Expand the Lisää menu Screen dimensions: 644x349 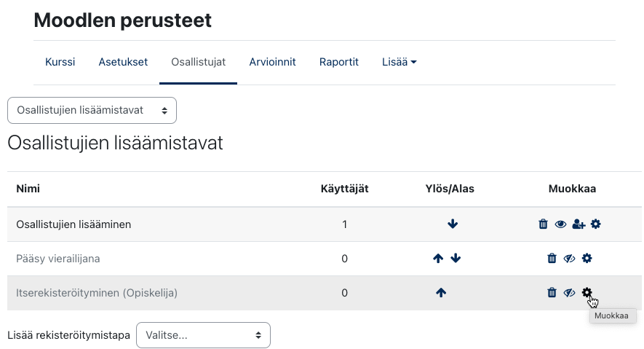(x=399, y=62)
